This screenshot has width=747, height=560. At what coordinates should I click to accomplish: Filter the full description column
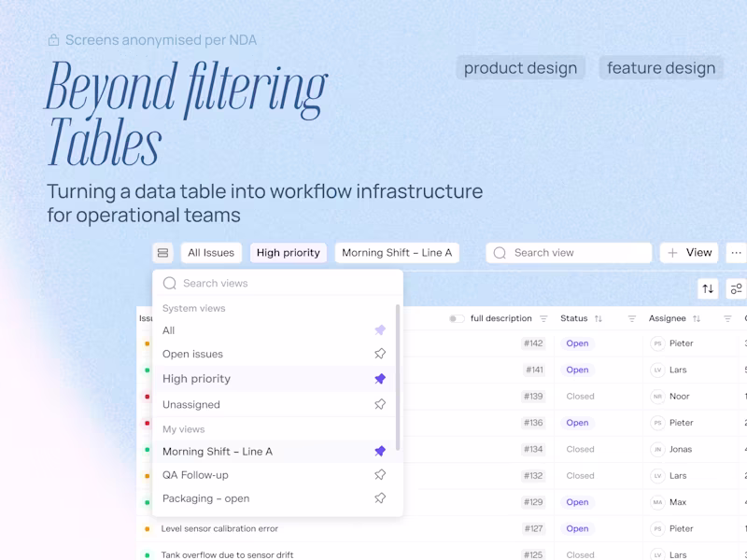pos(543,318)
